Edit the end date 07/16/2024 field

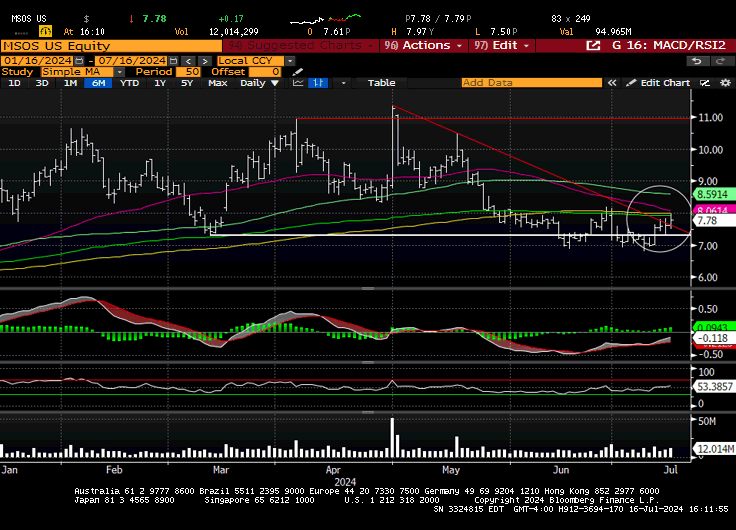131,61
